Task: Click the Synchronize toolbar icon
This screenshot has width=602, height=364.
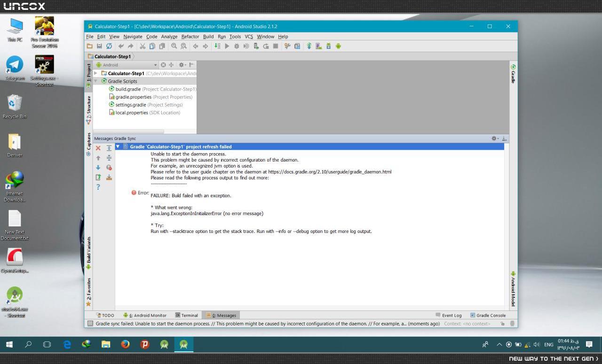Action: [109, 46]
